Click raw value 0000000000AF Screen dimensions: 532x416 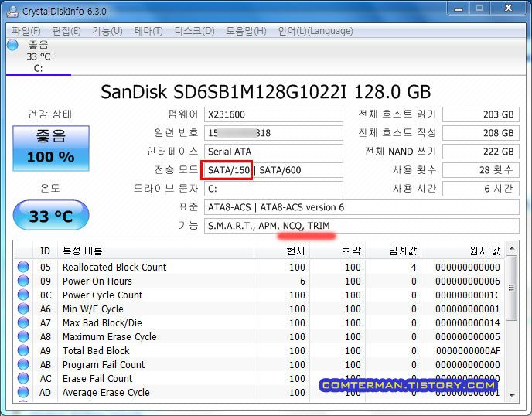469,351
